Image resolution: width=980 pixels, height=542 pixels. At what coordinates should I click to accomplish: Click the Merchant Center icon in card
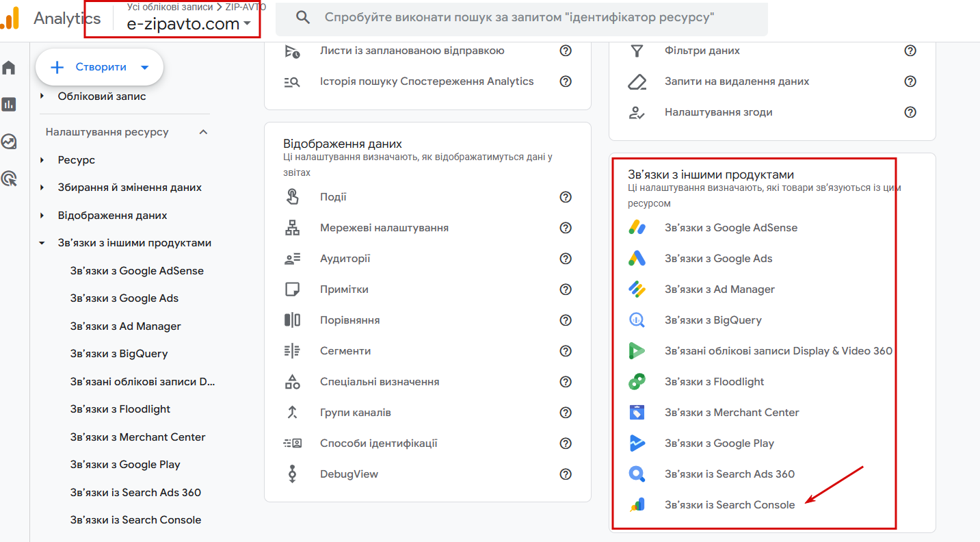pos(637,413)
